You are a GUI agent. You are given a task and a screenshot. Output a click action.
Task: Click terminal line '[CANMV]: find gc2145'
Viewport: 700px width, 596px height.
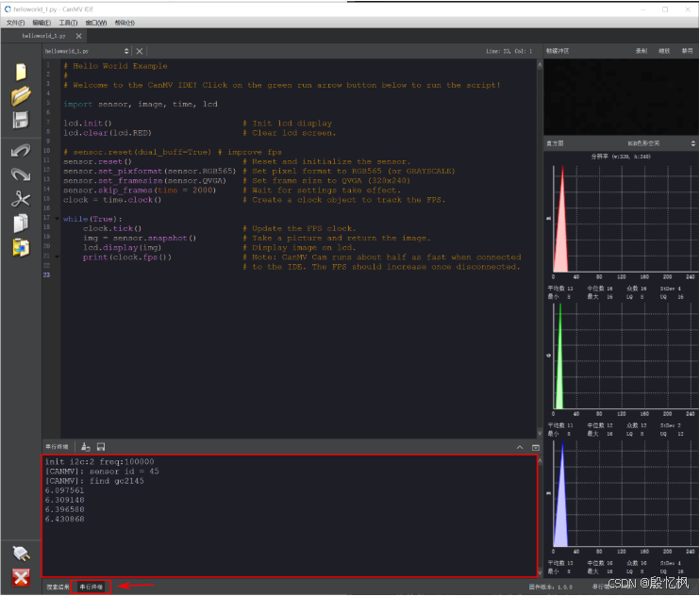94,481
